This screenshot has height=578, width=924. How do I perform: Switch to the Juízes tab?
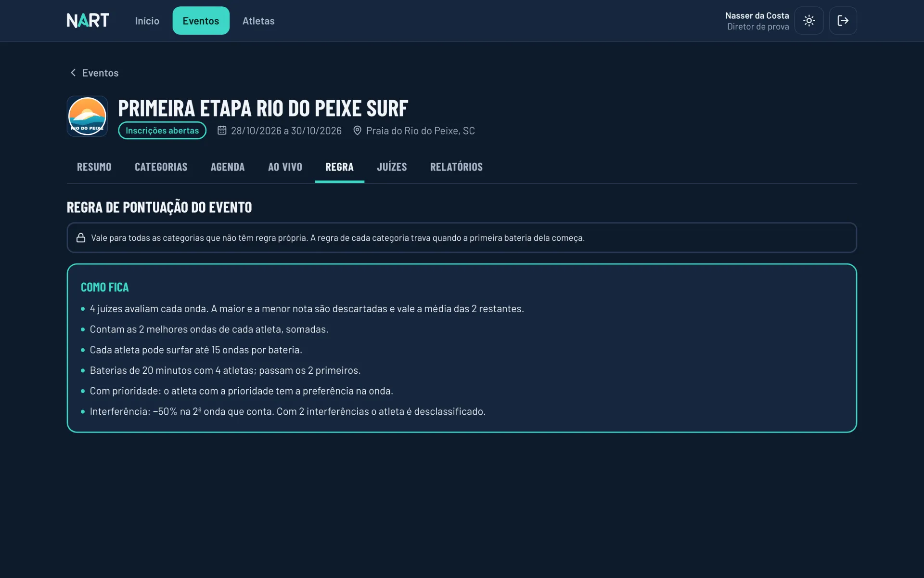click(392, 167)
